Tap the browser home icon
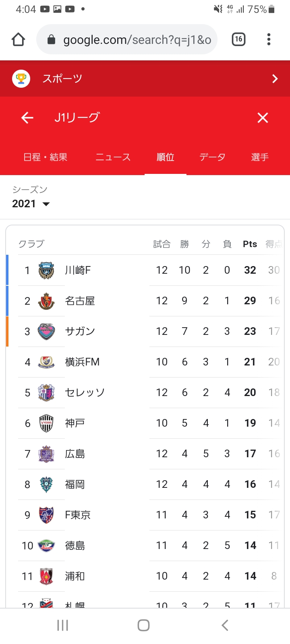The height and width of the screenshot is (644, 290). [x=19, y=39]
